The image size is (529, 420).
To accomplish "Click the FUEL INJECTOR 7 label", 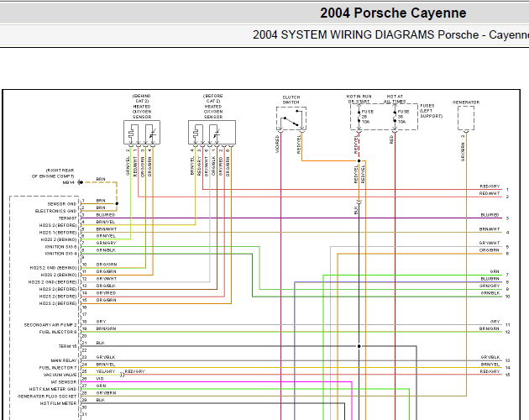I will tap(58, 368).
